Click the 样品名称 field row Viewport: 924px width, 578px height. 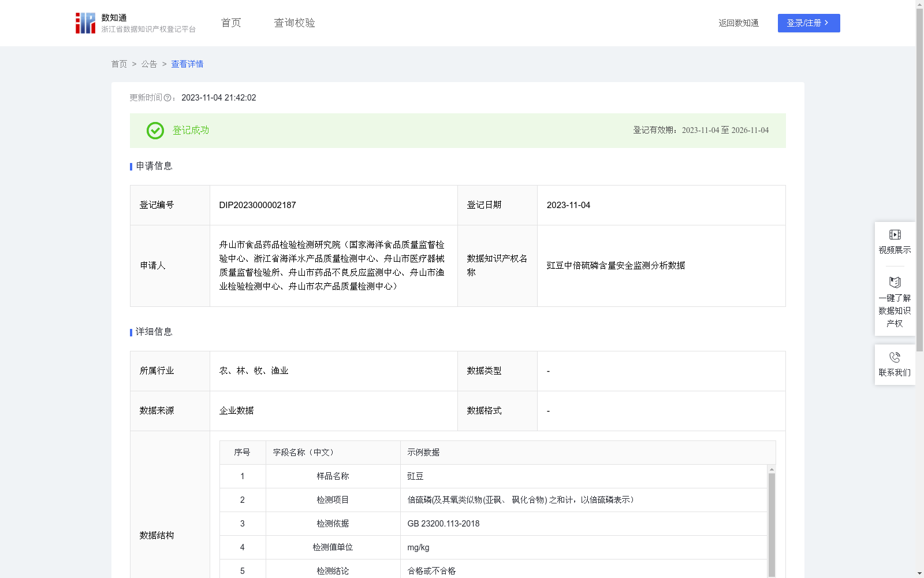click(x=493, y=476)
